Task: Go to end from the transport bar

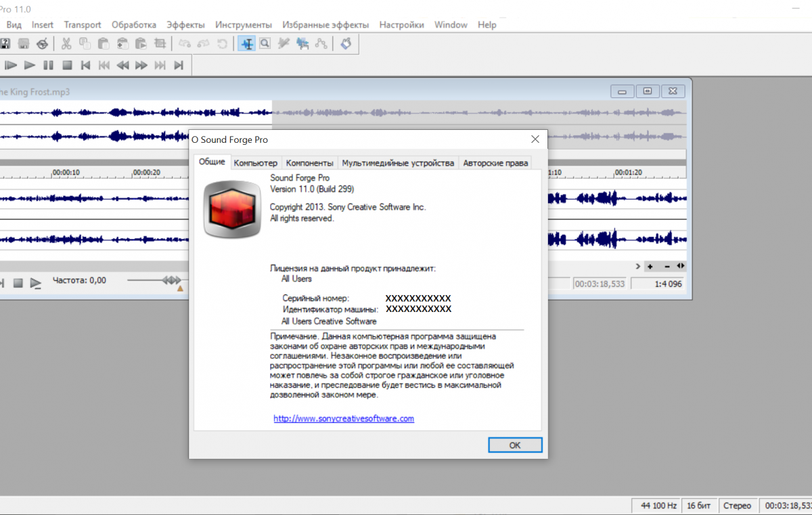Action: coord(179,66)
